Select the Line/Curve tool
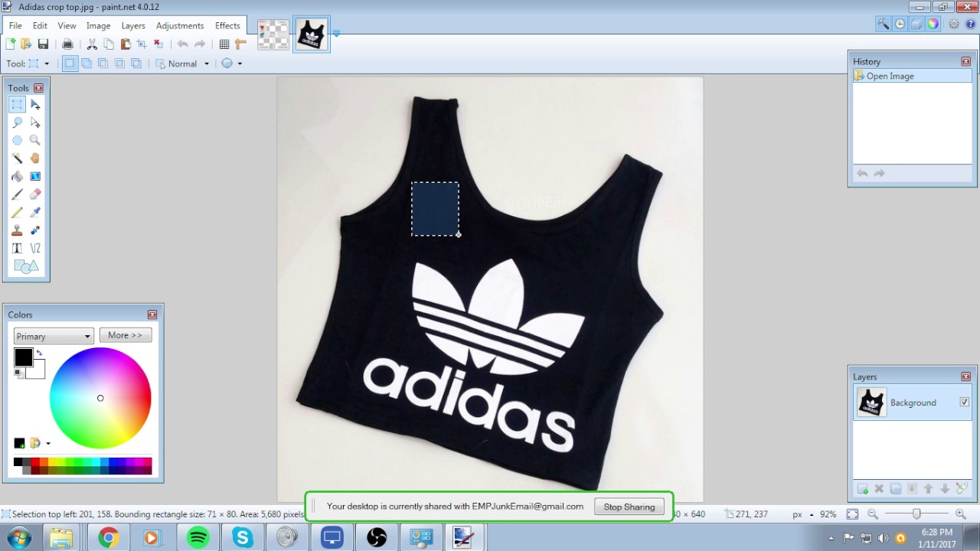 coord(35,248)
